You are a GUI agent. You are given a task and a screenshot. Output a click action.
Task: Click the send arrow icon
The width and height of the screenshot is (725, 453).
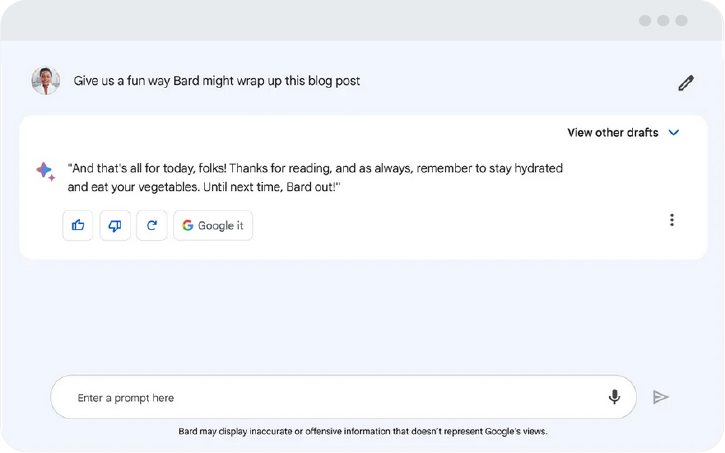click(x=660, y=397)
